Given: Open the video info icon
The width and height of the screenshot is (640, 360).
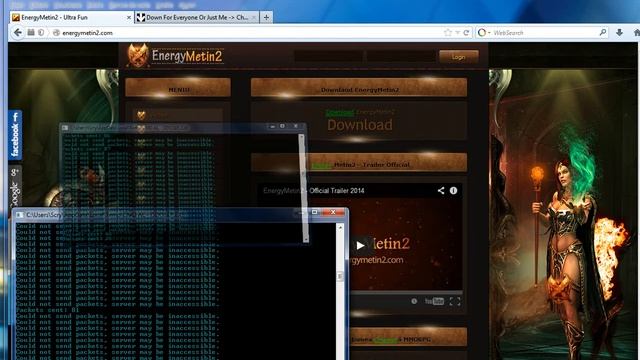Looking at the screenshot, I should point(453,191).
